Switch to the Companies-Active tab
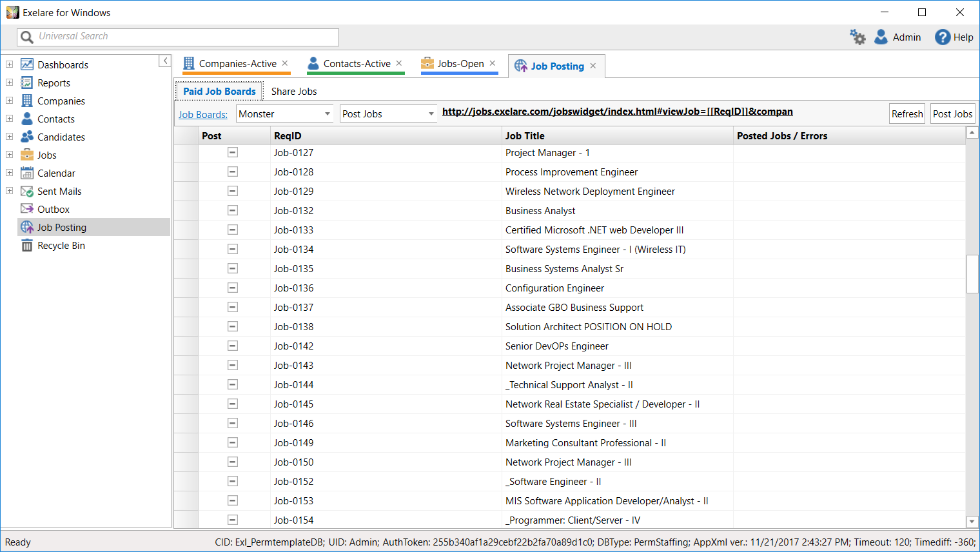980x552 pixels. point(237,64)
